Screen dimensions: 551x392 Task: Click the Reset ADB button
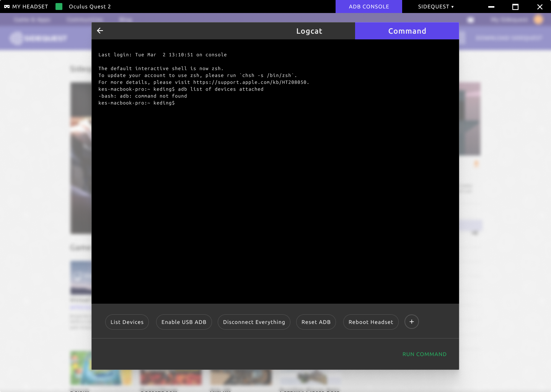click(x=316, y=322)
